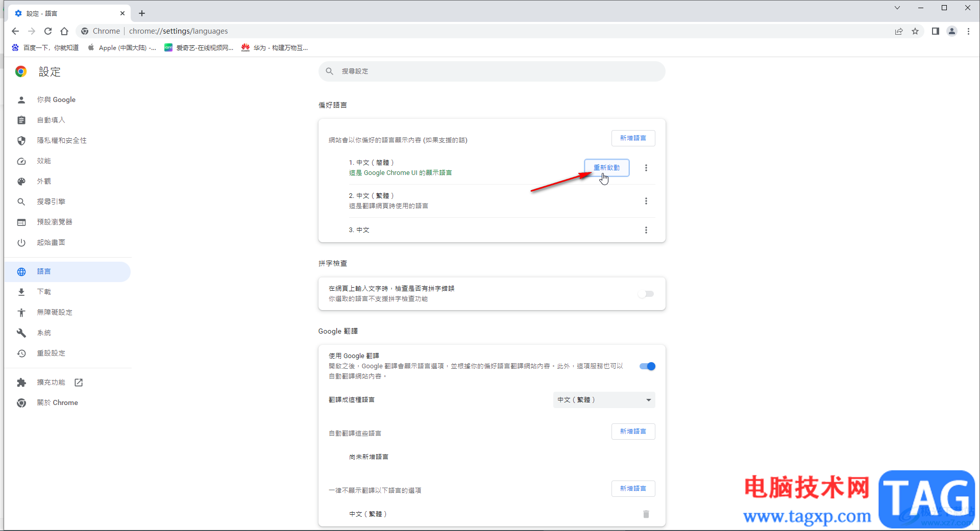Viewport: 980px width, 531px height.
Task: Open the profile avatar icon
Action: pos(952,31)
